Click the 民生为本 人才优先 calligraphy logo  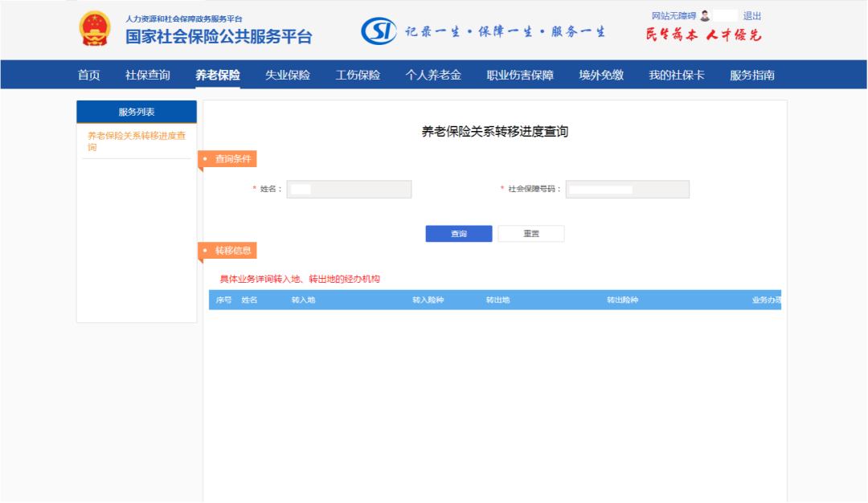coord(702,35)
